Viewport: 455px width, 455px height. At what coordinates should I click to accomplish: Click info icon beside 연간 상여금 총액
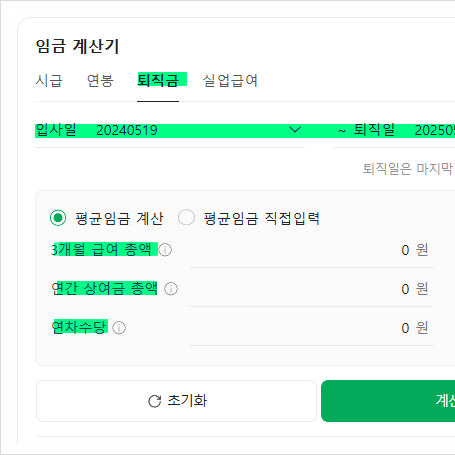point(171,289)
